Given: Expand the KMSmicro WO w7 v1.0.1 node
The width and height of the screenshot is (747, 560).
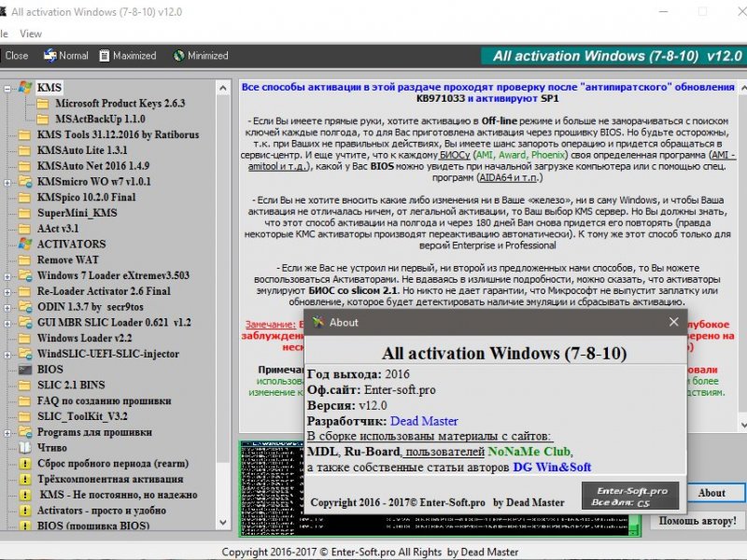Looking at the screenshot, I should (7, 182).
